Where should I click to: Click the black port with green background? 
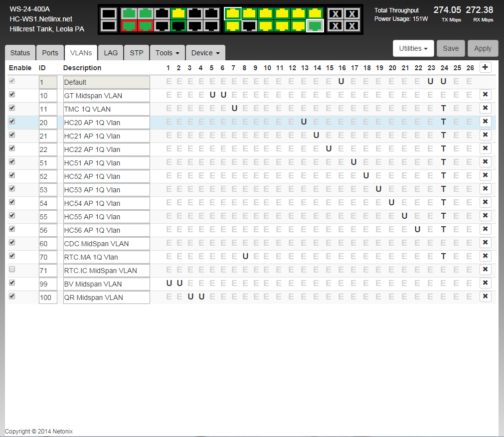(178, 25)
